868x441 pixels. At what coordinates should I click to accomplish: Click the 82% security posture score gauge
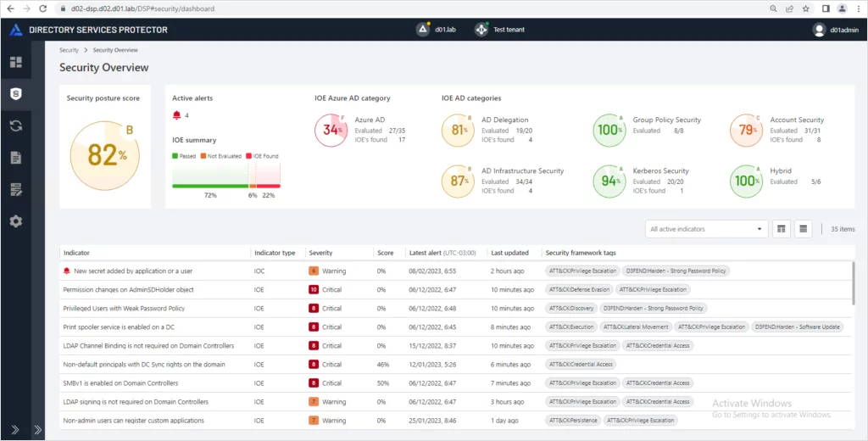pyautogui.click(x=104, y=156)
